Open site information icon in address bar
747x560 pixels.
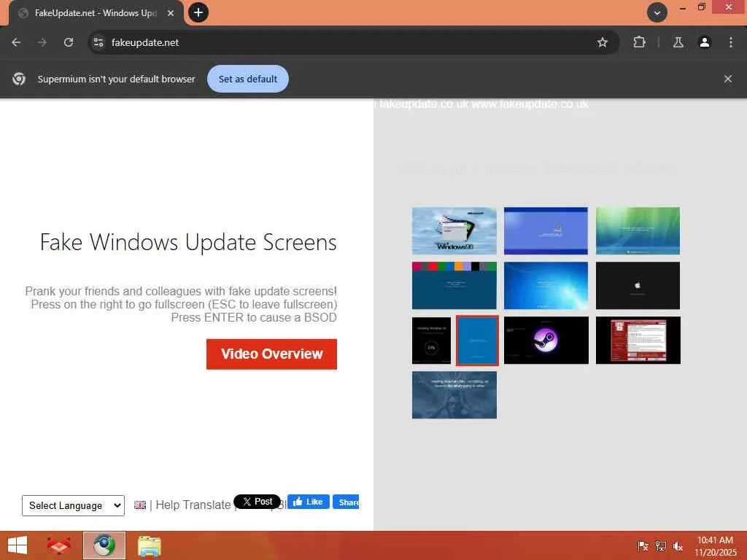pos(98,42)
